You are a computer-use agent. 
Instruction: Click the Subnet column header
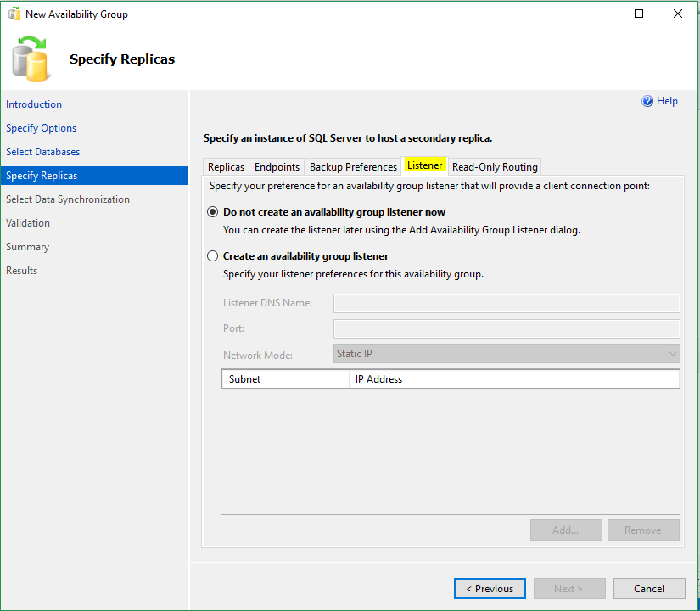pyautogui.click(x=284, y=378)
